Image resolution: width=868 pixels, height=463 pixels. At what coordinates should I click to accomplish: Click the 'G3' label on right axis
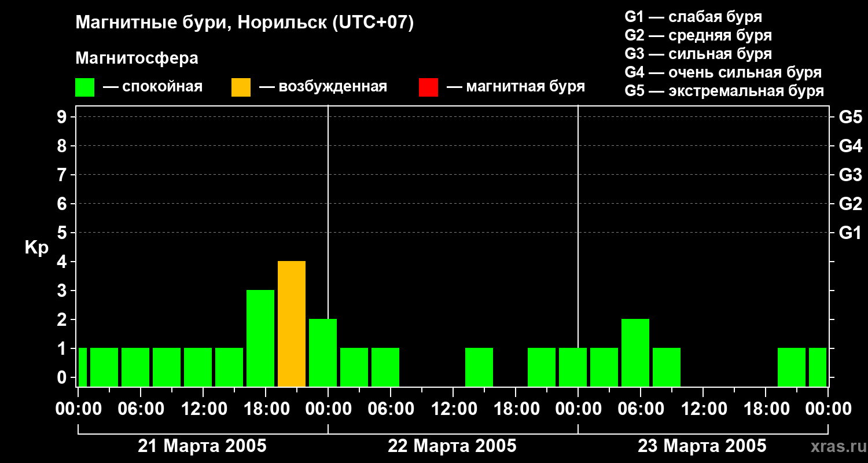click(850, 175)
